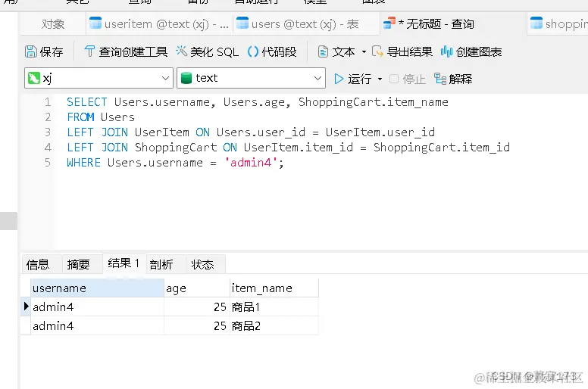Image resolution: width=588 pixels, height=389 pixels.
Task: Switch to the shopping table tab
Action: pos(558,24)
